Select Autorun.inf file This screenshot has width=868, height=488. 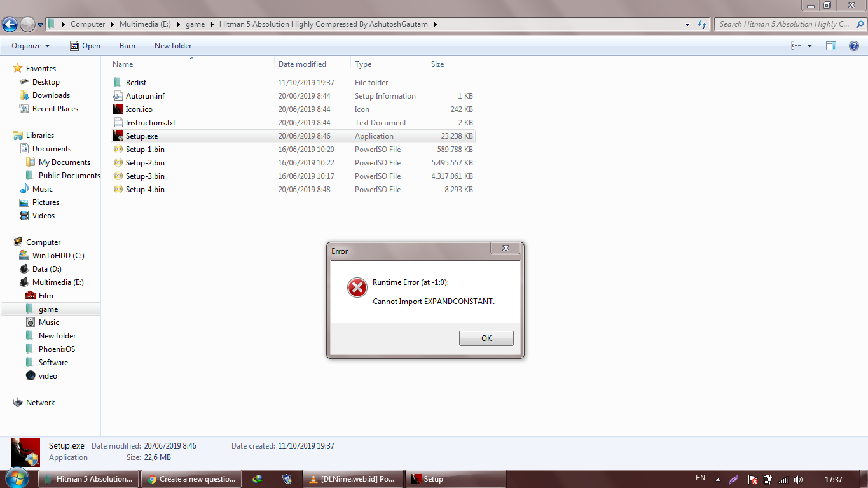click(x=293, y=96)
